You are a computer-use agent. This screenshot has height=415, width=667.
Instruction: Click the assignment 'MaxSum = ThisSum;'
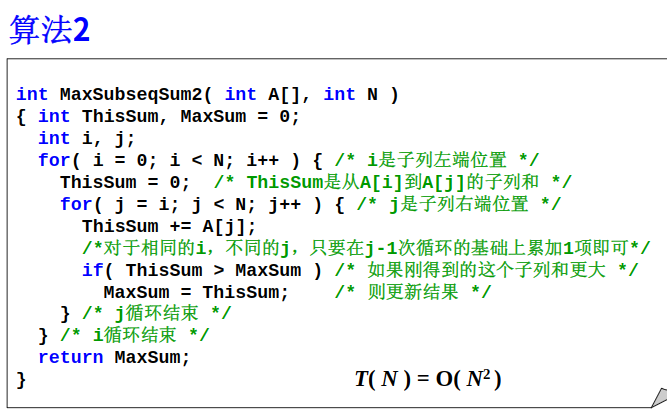click(196, 293)
